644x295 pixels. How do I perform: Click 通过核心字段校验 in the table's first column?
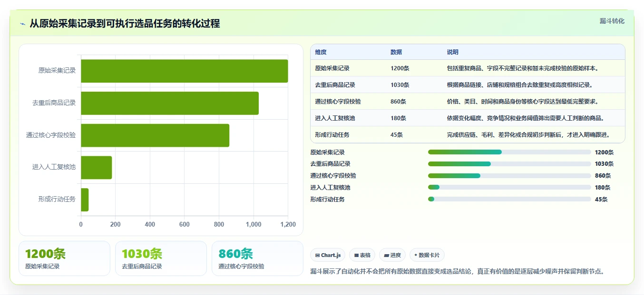tap(338, 102)
